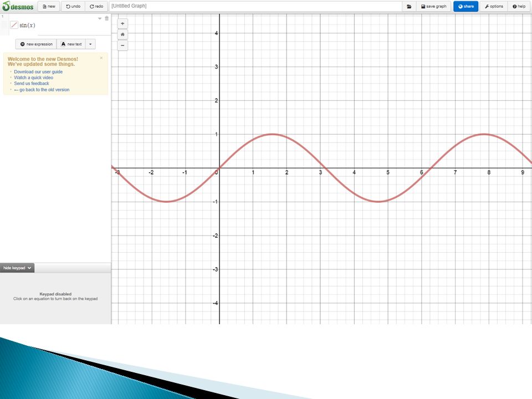Add a new expression
The image size is (532, 399).
pos(37,44)
